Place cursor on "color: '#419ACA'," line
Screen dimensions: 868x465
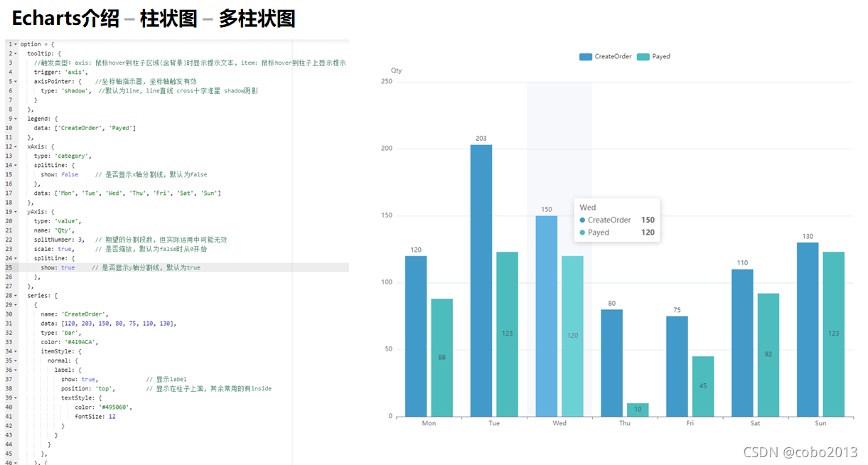coord(70,342)
